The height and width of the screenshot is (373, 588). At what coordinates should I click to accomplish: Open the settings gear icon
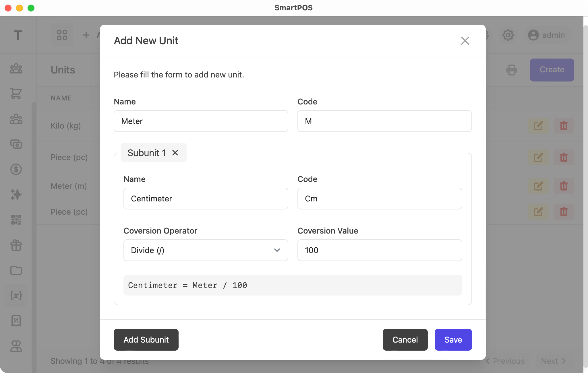coord(508,35)
